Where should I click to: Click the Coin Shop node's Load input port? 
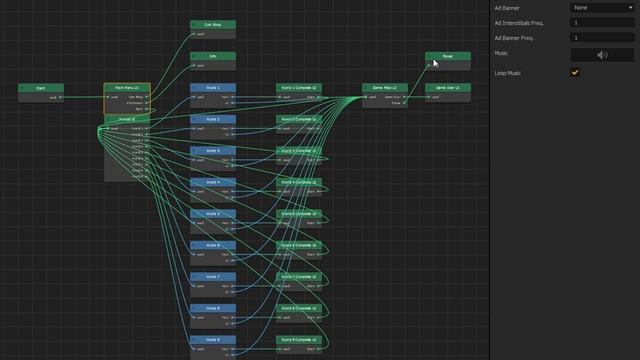click(x=194, y=34)
